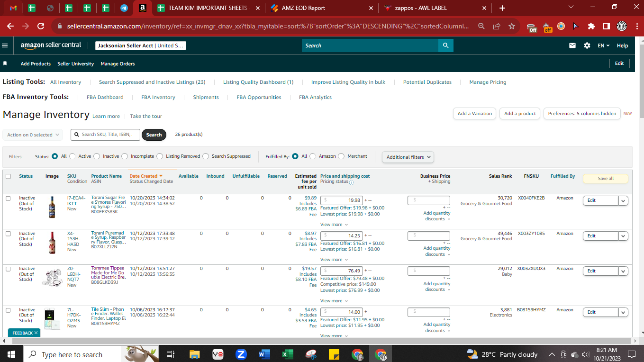Screen dimensions: 644x362
Task: Select the Listing Removed status radio button
Action: (x=160, y=156)
